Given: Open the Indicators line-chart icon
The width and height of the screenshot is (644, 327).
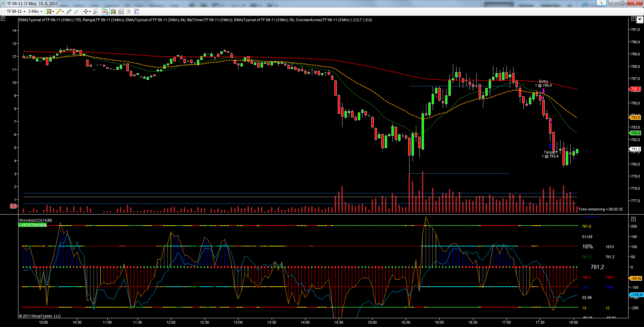Looking at the screenshot, I should point(121,11).
